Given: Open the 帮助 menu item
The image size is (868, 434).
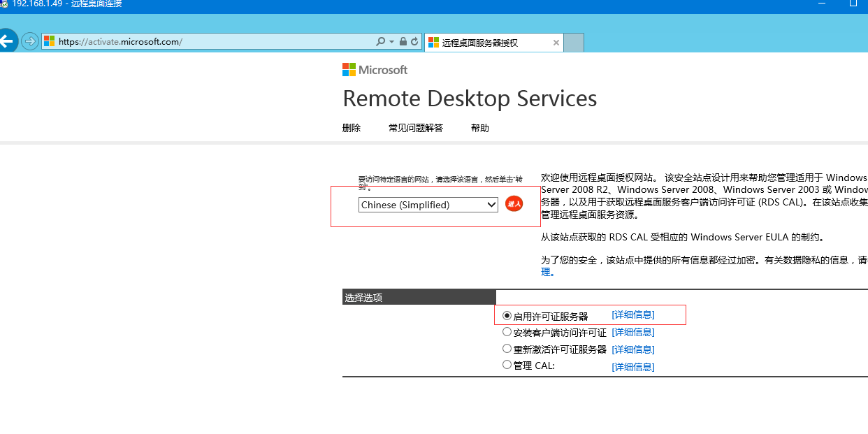Looking at the screenshot, I should click(x=480, y=128).
